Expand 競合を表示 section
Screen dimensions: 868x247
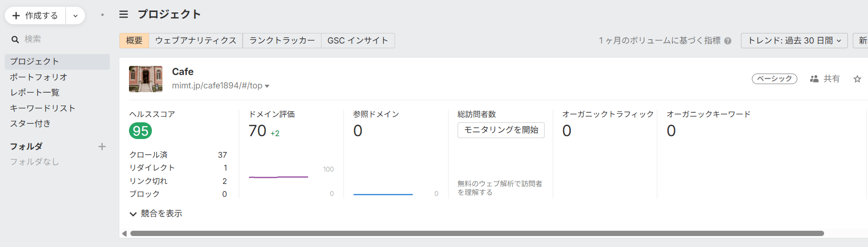point(156,214)
